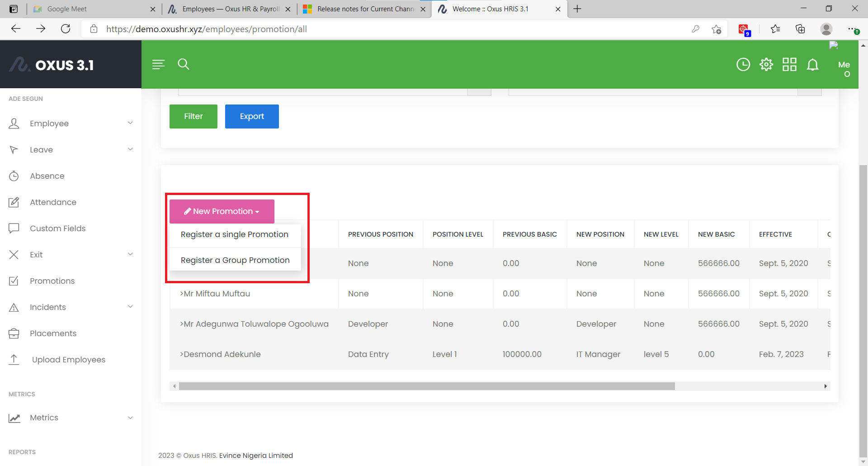Click the Promotions checkbox icon in sidebar

click(x=14, y=281)
